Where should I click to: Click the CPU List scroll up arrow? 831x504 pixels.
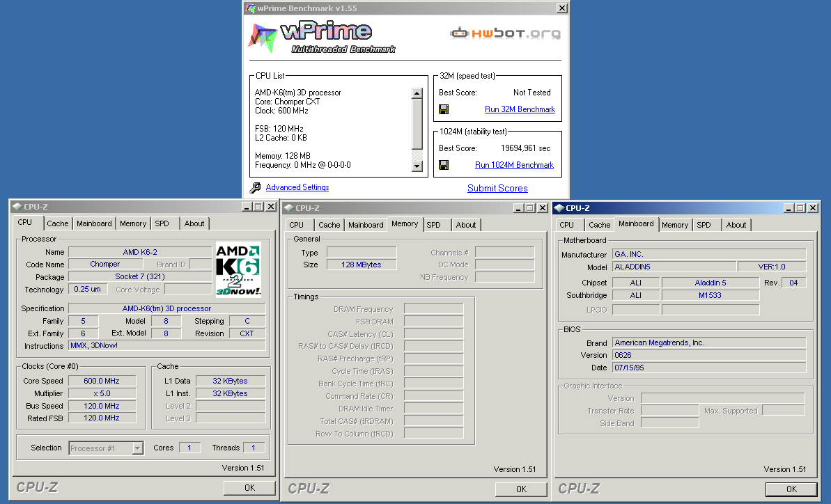coord(417,93)
